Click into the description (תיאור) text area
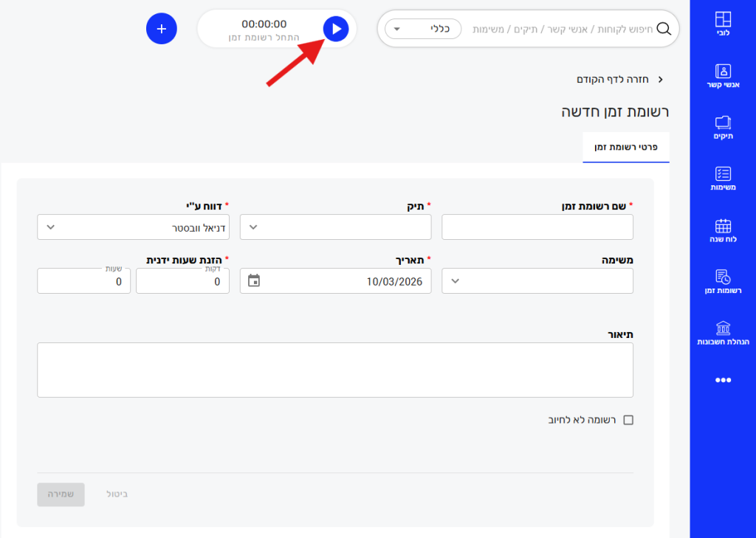Viewport: 756px width, 538px height. click(335, 370)
